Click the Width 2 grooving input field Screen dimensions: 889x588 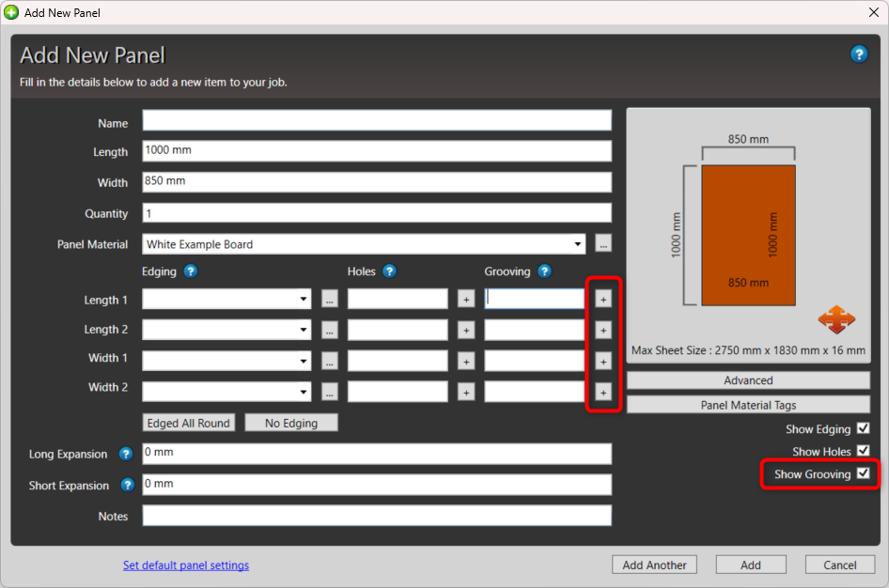pyautogui.click(x=535, y=392)
